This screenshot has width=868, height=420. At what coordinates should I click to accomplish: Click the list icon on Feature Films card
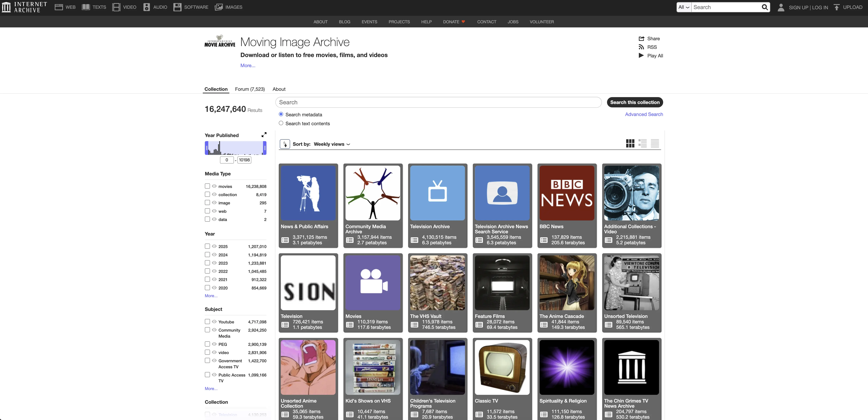(x=479, y=325)
